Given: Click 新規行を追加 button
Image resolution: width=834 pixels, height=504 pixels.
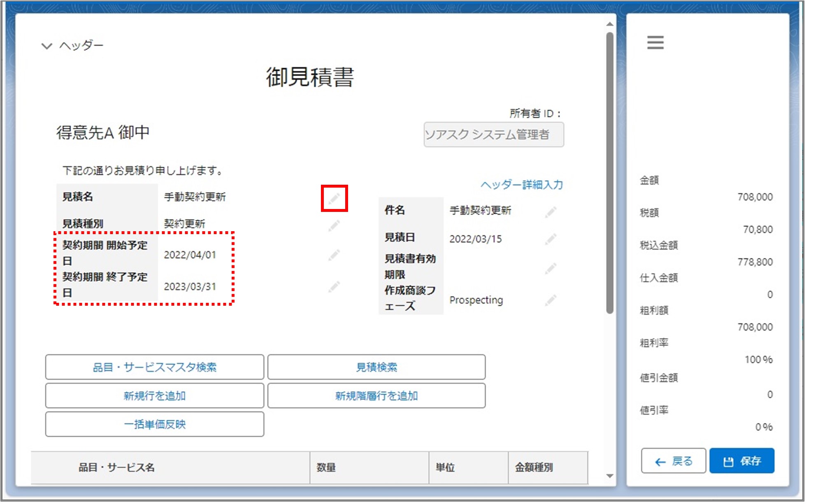Looking at the screenshot, I should point(155,396).
